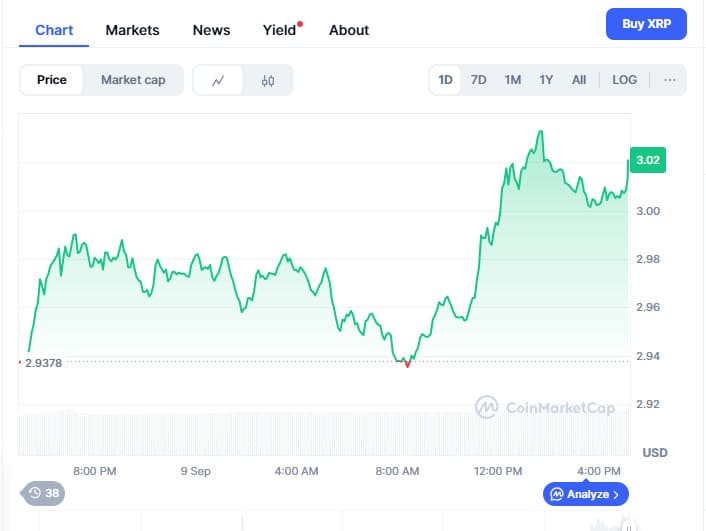Go to the News tab

point(211,30)
